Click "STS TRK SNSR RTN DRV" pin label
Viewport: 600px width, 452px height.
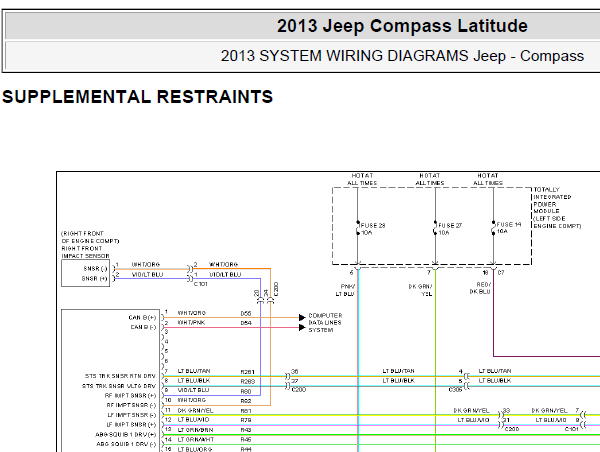(x=121, y=376)
